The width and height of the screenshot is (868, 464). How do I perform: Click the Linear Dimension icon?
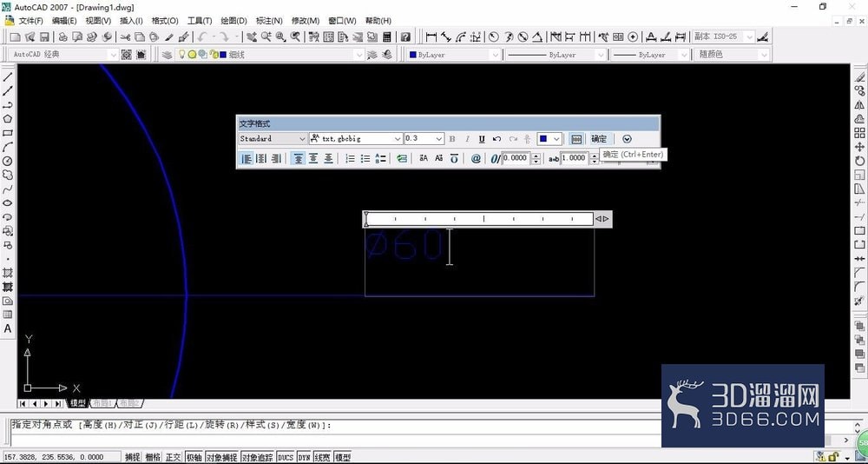(431, 37)
